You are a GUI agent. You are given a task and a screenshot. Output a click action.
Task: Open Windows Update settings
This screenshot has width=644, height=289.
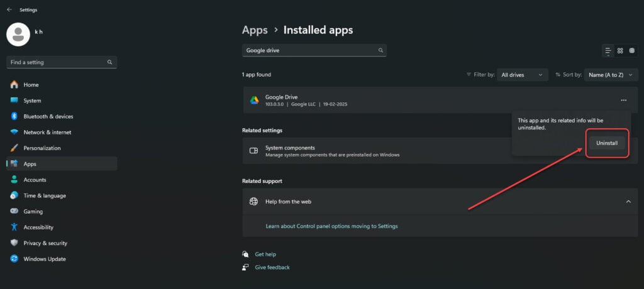[x=62, y=259]
